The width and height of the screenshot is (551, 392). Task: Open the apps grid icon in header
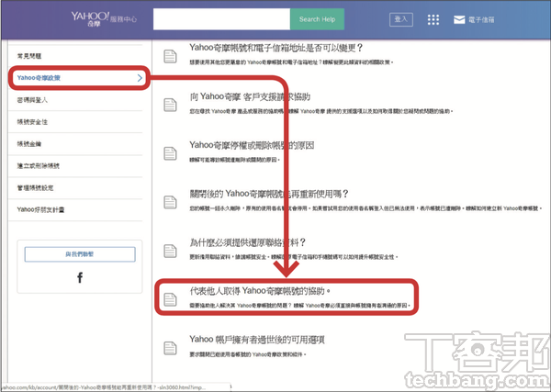(x=433, y=19)
